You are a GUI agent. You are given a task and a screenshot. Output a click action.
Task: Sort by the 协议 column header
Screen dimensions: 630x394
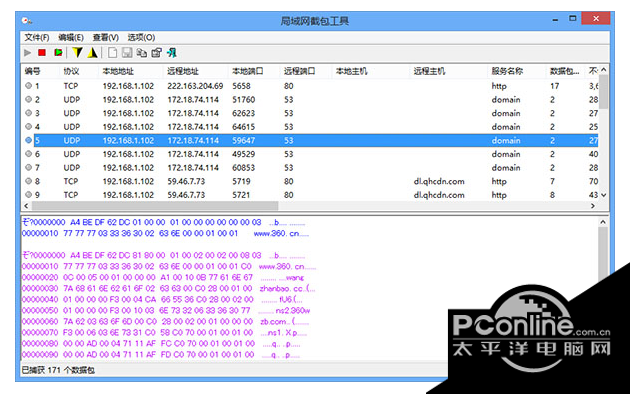(78, 71)
